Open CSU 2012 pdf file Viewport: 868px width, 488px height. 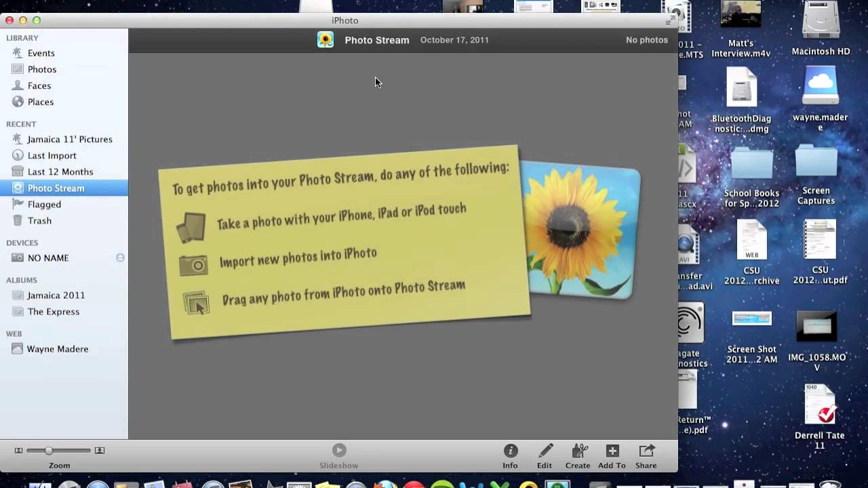click(821, 251)
